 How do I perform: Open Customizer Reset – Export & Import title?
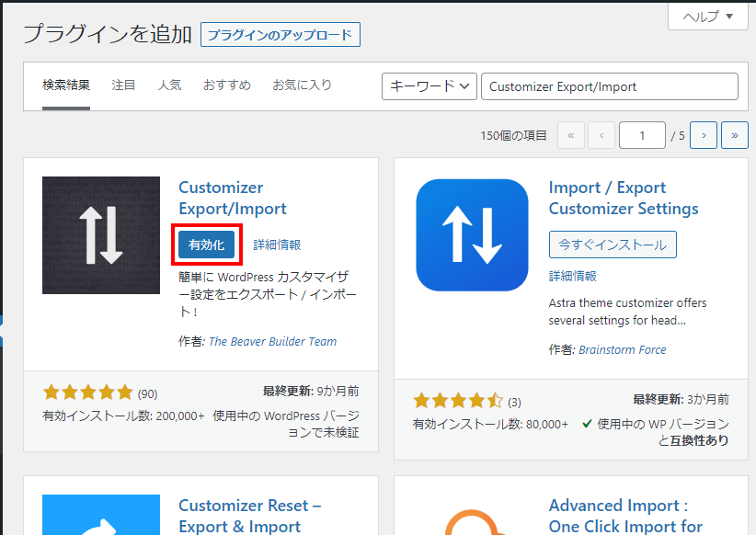250,516
